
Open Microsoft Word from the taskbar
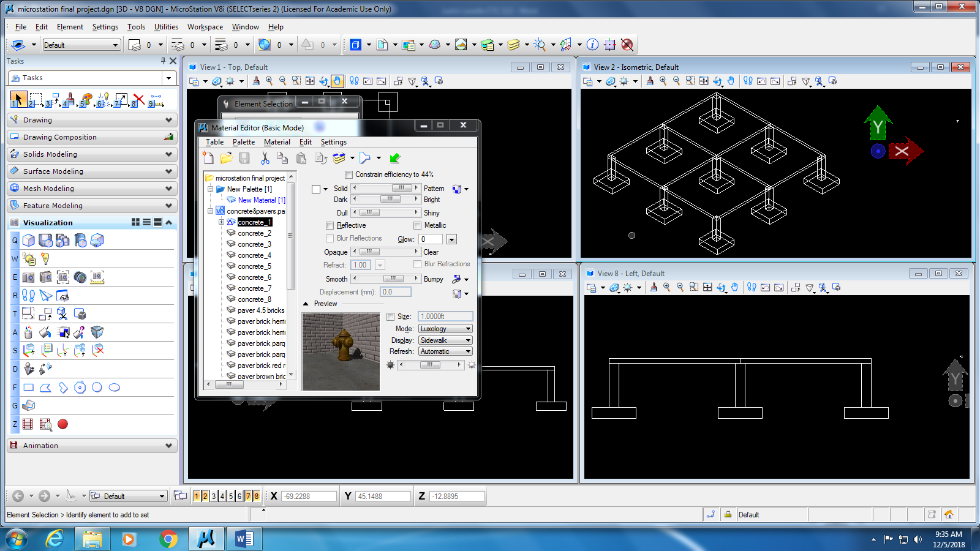pyautogui.click(x=244, y=539)
